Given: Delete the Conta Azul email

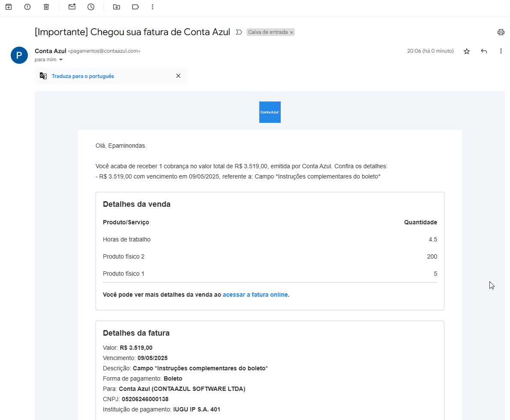Looking at the screenshot, I should (46, 7).
